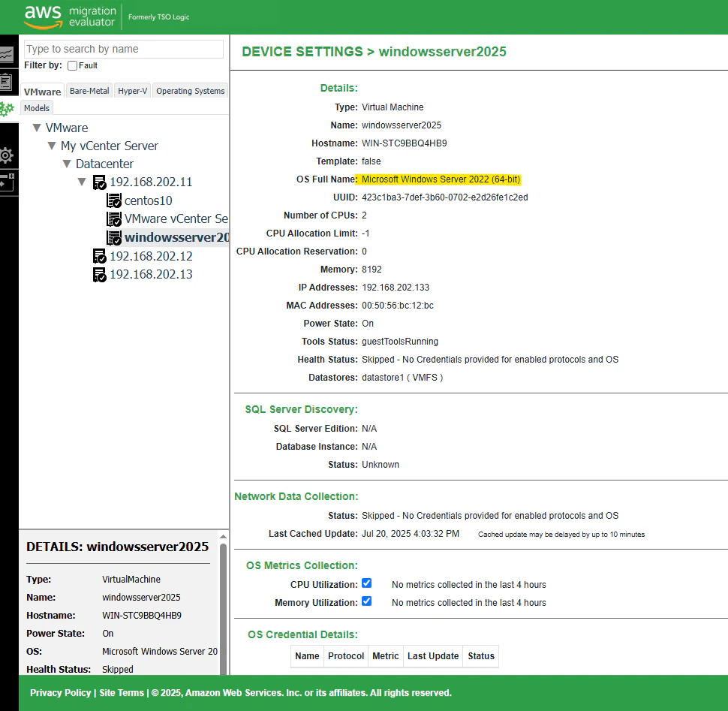Click the MAC address 00:50:56:bc:12:bc
This screenshot has height=711, width=728.
tap(398, 306)
